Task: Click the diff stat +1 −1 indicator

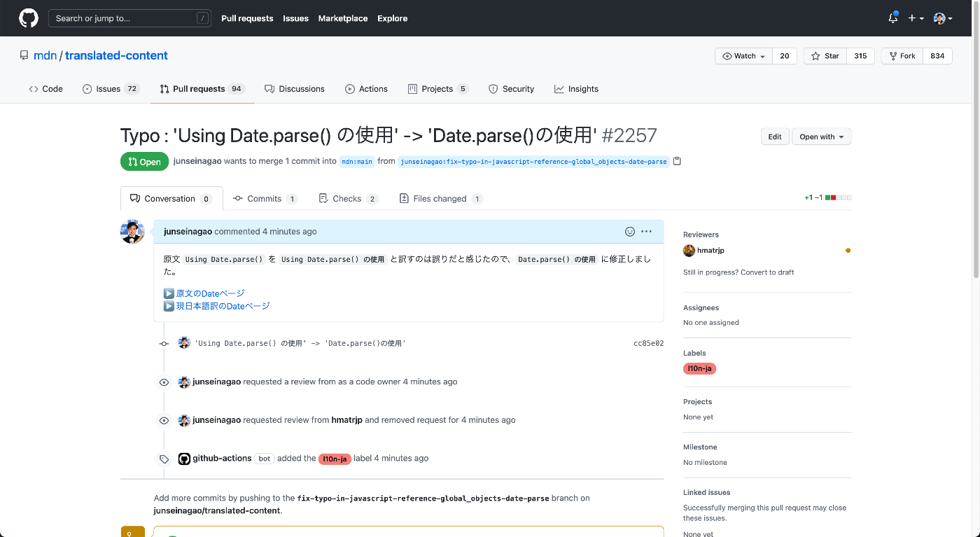Action: tap(827, 198)
